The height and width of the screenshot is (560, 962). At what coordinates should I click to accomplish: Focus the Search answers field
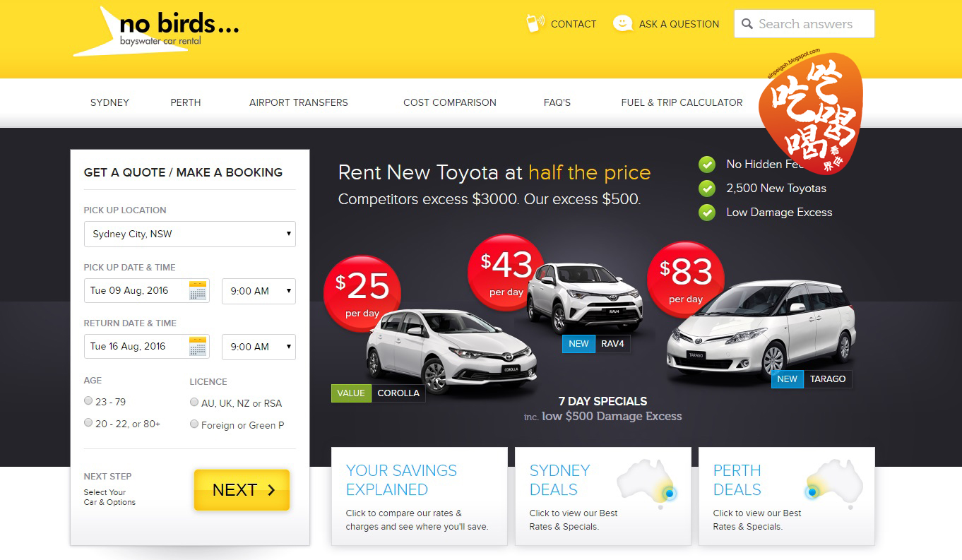tap(804, 24)
